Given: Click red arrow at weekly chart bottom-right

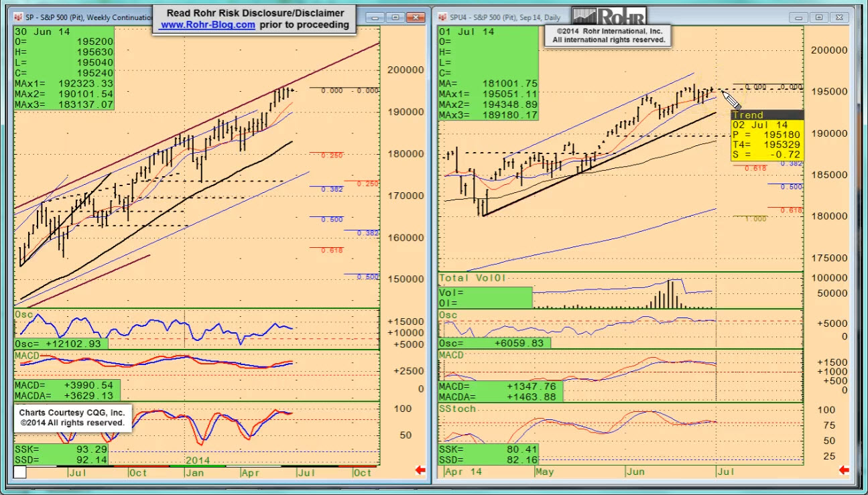Looking at the screenshot, I should click(x=420, y=470).
